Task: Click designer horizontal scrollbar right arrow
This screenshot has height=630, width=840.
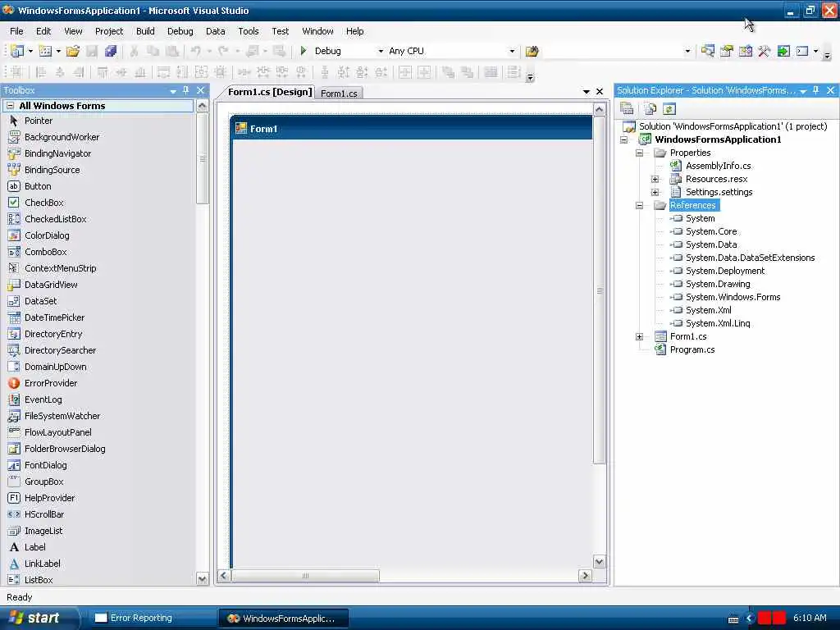Action: click(x=585, y=575)
